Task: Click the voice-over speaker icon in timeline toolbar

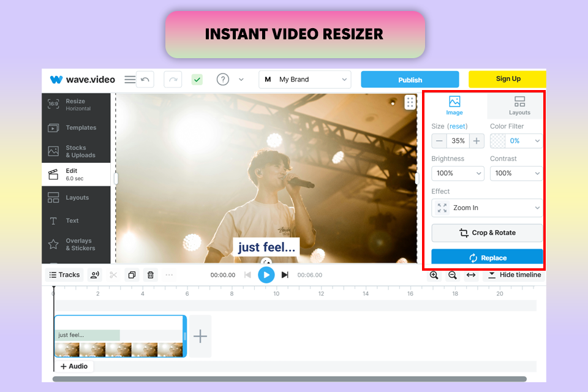Action: (x=95, y=275)
